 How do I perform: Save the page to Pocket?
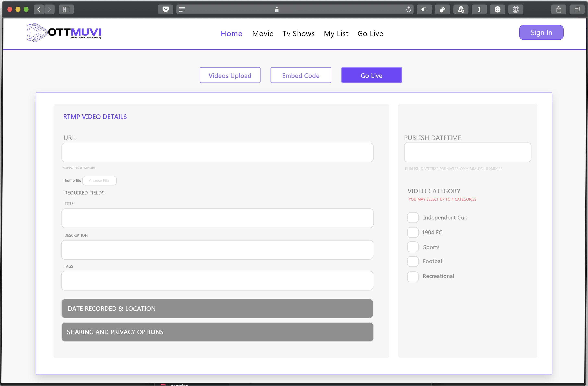coord(166,9)
